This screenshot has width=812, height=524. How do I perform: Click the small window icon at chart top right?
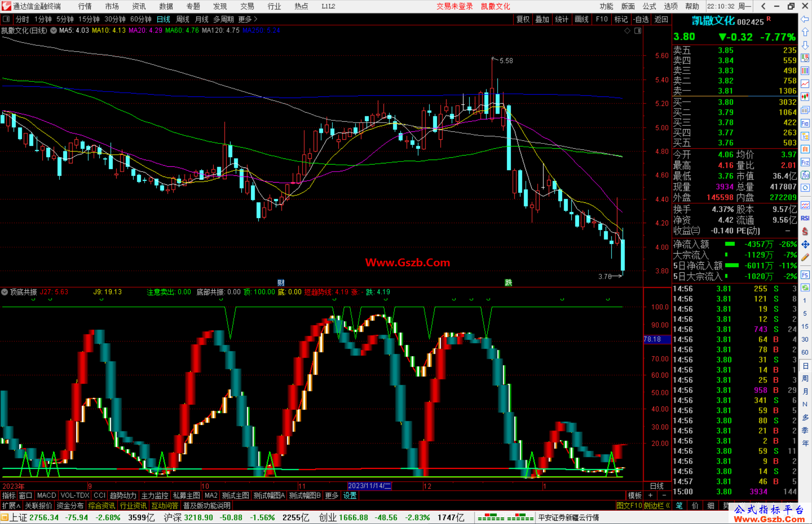(638, 31)
